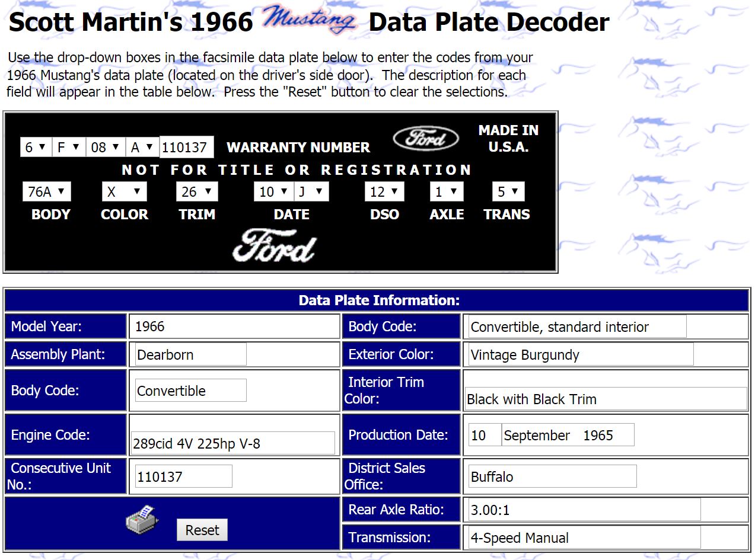This screenshot has width=755, height=560.
Task: Expand the BODY dropdown showing 76A
Action: (x=46, y=191)
